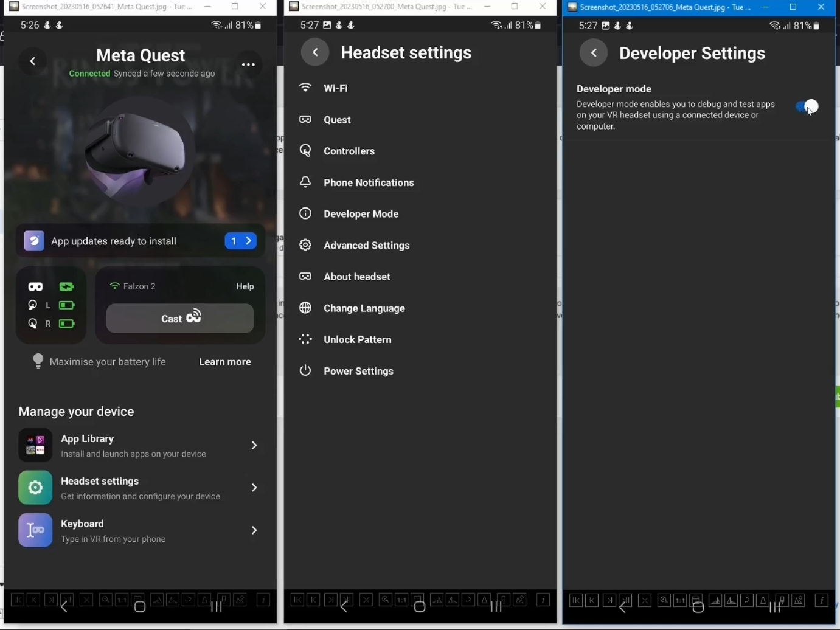
Task: Click the Unlock Pattern dots icon
Action: point(305,339)
